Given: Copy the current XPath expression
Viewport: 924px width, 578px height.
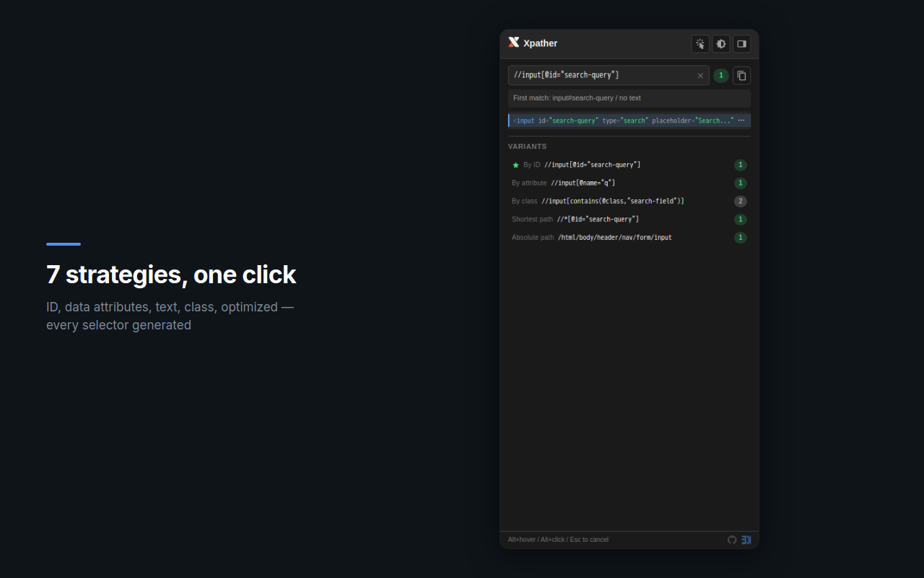Looking at the screenshot, I should pos(741,75).
